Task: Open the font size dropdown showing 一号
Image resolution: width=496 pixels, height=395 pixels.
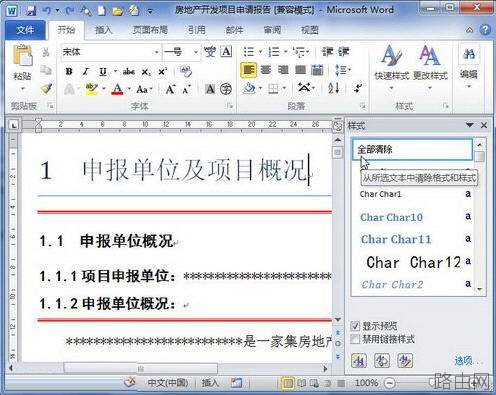Action: pos(196,52)
